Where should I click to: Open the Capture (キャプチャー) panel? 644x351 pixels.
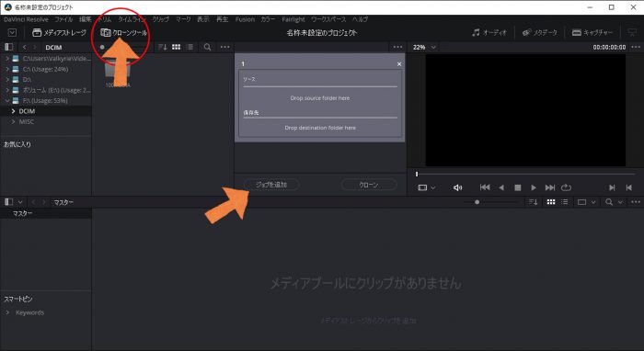(592, 32)
